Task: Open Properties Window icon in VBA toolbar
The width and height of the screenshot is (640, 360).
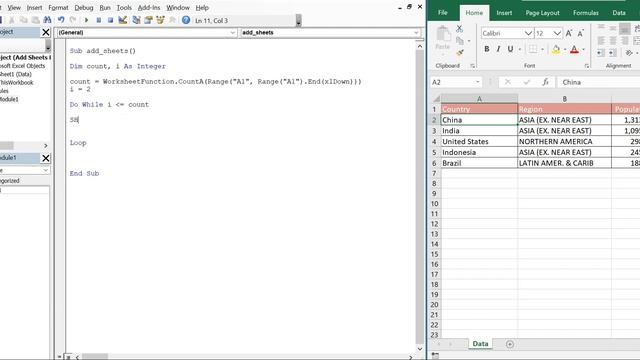Action: coord(148,20)
